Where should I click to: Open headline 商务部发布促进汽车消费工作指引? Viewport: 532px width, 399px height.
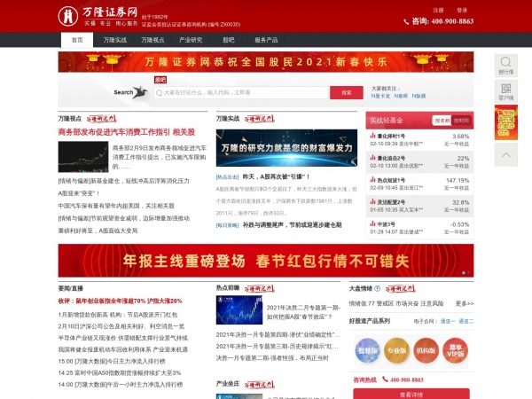[x=127, y=132]
